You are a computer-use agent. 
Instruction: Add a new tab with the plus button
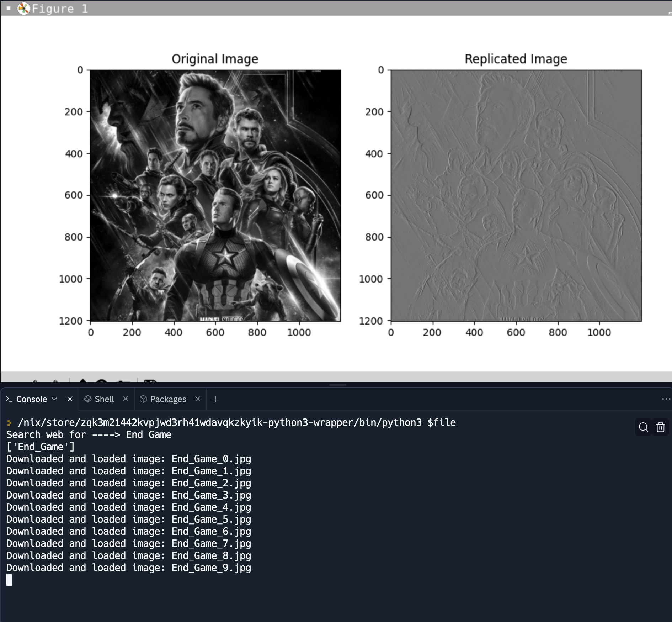[x=215, y=399]
